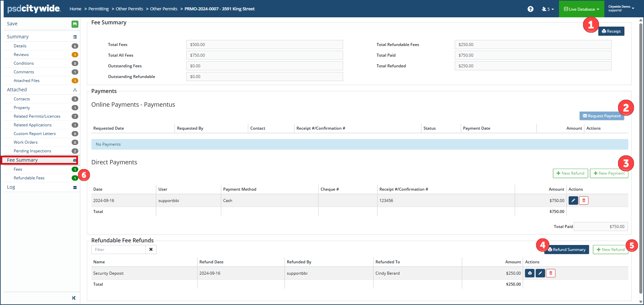The image size is (644, 305).
Task: Edit the Security Deposit refund entry
Action: tap(540, 273)
